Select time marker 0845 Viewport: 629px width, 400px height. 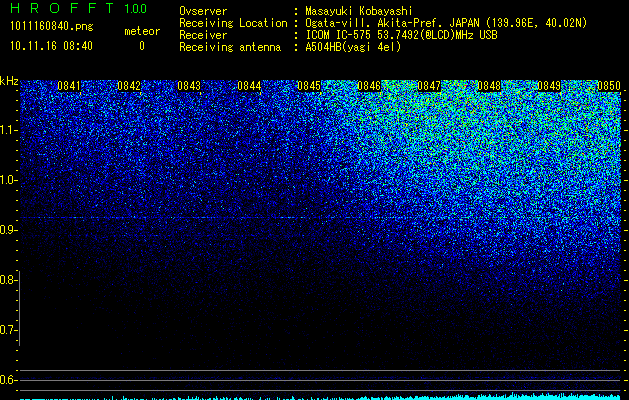[x=309, y=86]
